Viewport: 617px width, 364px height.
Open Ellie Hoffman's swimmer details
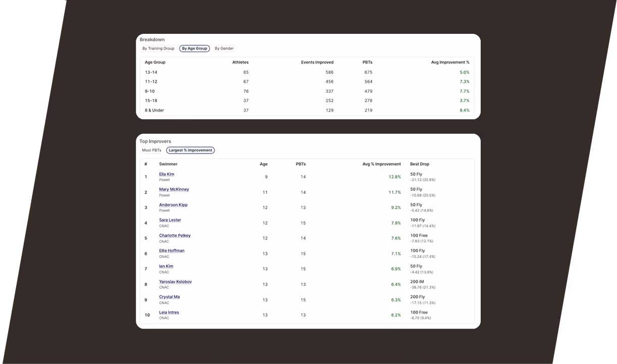[x=172, y=251]
